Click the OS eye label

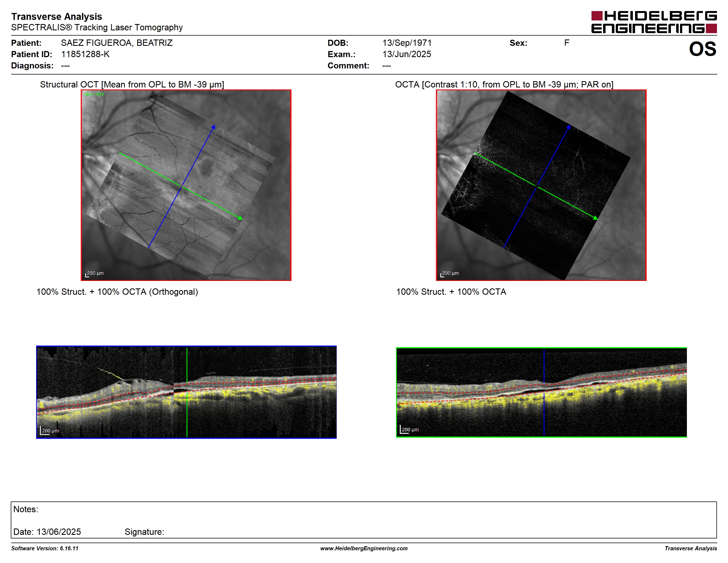pos(703,49)
